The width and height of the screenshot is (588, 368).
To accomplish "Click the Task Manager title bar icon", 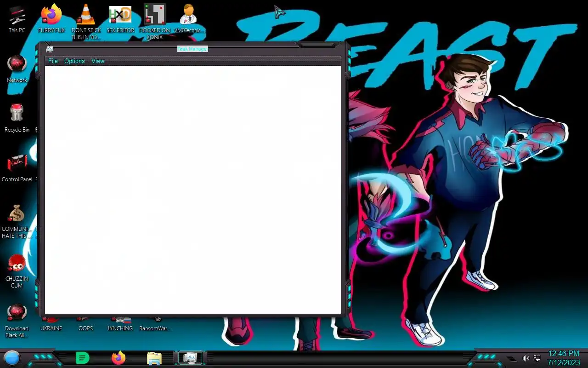I will (x=50, y=49).
